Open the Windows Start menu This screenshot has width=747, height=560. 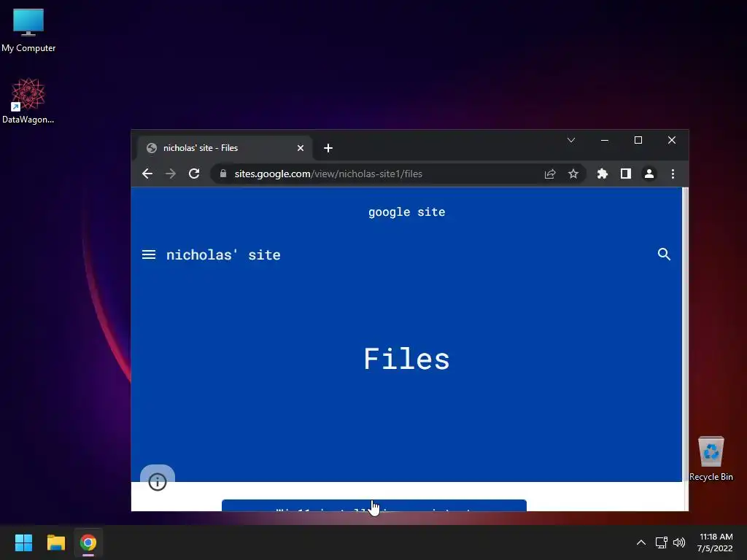coord(23,542)
